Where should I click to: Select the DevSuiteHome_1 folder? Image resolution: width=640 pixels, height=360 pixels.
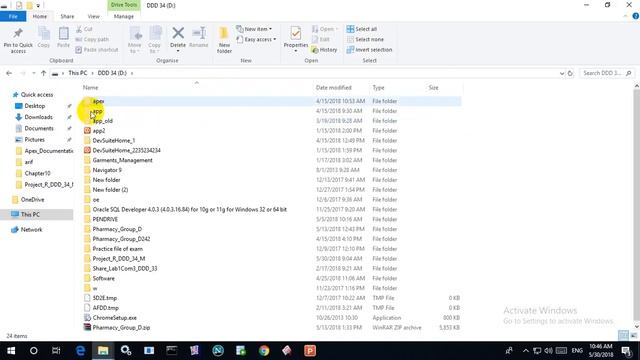point(114,140)
